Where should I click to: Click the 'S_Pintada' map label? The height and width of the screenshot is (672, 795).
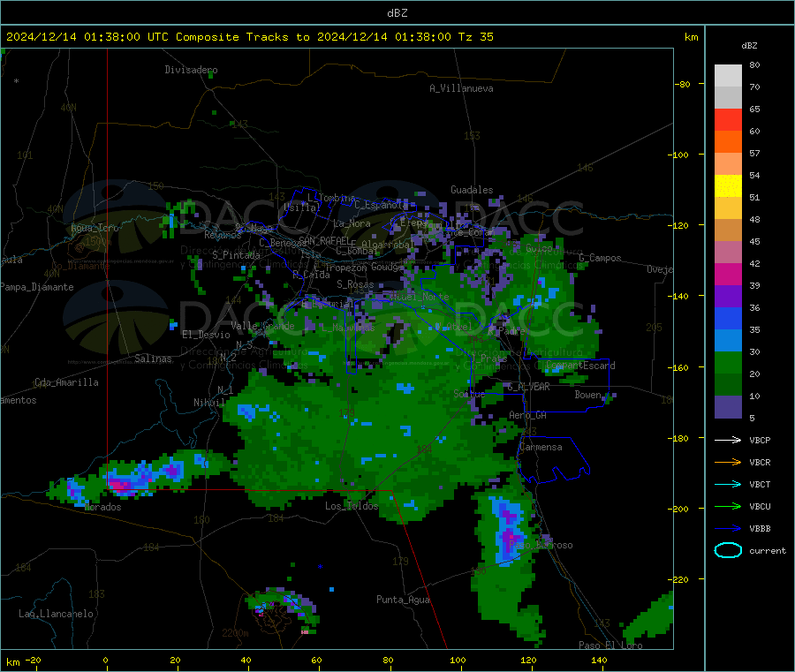pyautogui.click(x=236, y=255)
